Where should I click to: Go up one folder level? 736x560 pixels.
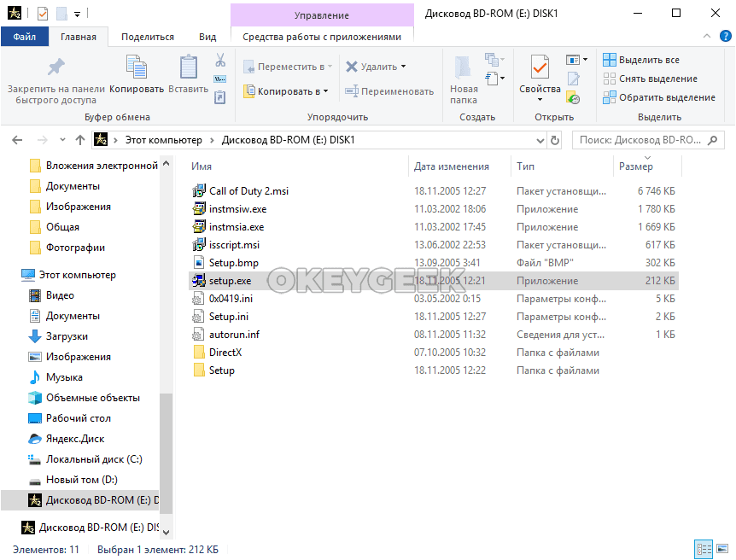[x=80, y=140]
